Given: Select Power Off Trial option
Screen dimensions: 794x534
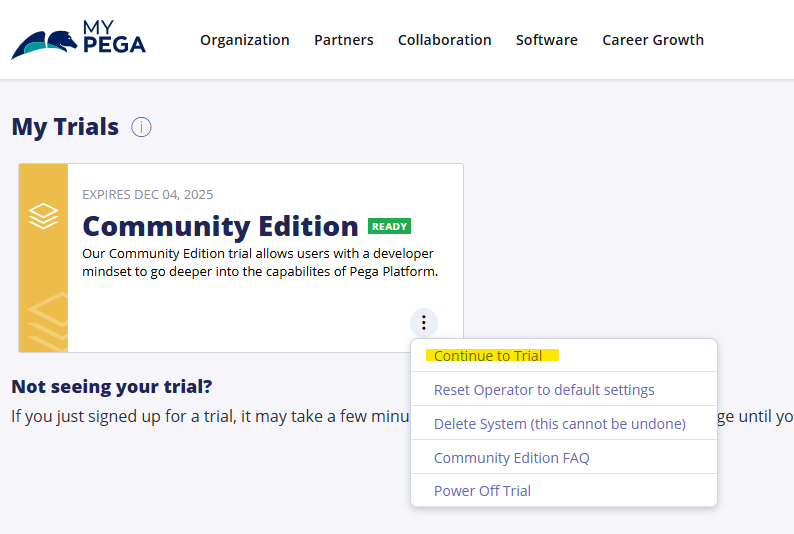Looking at the screenshot, I should [x=482, y=491].
